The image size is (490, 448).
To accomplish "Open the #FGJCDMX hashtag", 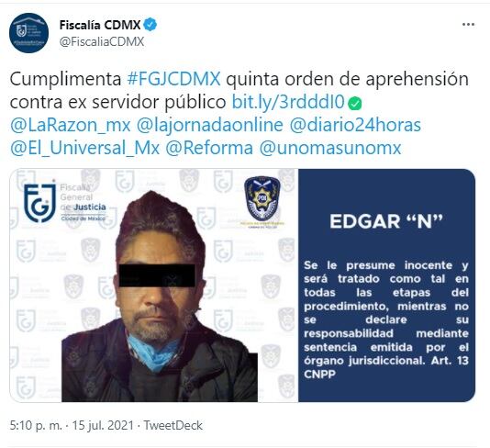I will (173, 79).
